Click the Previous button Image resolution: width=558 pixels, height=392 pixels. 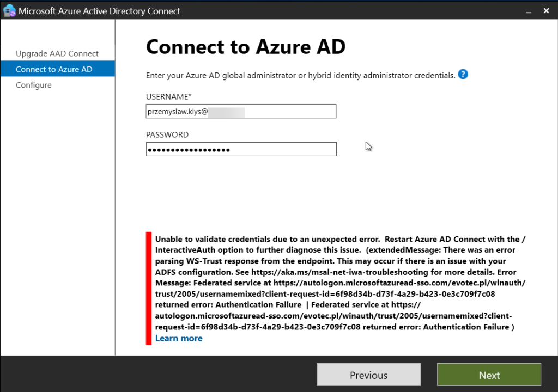368,375
